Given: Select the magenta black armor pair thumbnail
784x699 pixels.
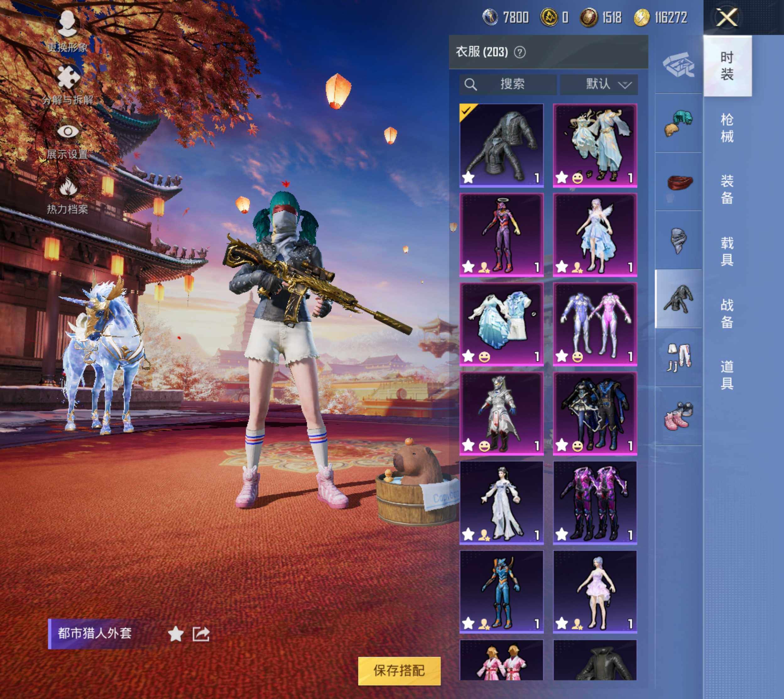Looking at the screenshot, I should [x=595, y=503].
